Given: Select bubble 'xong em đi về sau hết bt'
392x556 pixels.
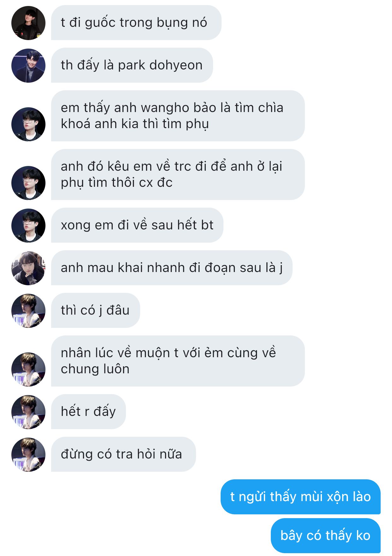Looking at the screenshot, I should coord(137,225).
